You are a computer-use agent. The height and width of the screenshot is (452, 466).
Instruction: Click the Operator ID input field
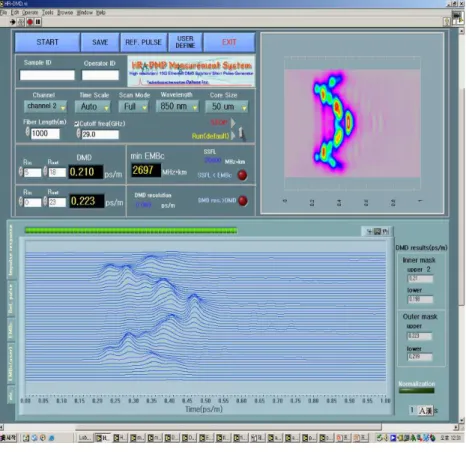point(100,75)
